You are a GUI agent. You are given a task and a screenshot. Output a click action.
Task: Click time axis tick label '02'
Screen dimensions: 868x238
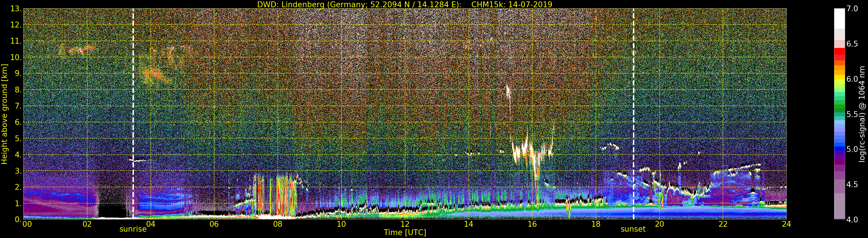tap(87, 224)
